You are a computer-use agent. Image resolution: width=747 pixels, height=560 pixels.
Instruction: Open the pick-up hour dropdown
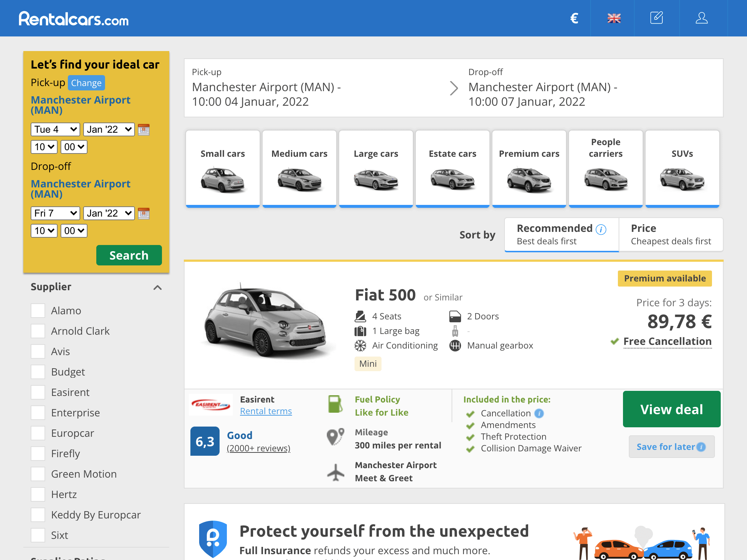click(44, 147)
